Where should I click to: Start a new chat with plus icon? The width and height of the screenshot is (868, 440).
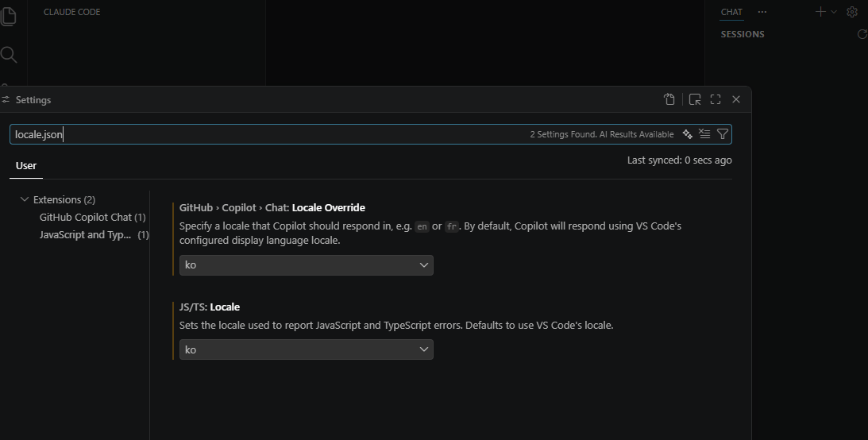tap(820, 12)
